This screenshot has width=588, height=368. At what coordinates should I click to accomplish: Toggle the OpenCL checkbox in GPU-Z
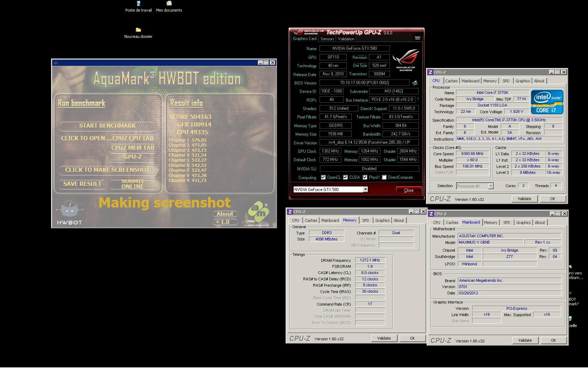[323, 177]
